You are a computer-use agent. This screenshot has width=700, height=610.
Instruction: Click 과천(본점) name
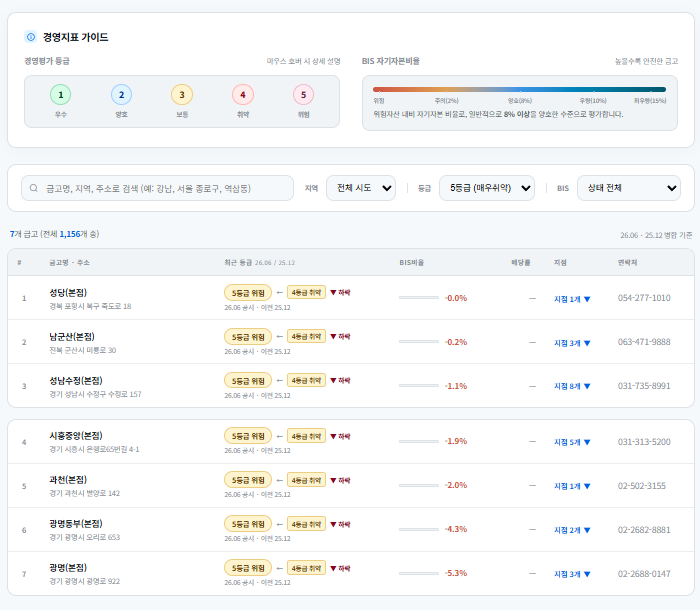click(68, 480)
